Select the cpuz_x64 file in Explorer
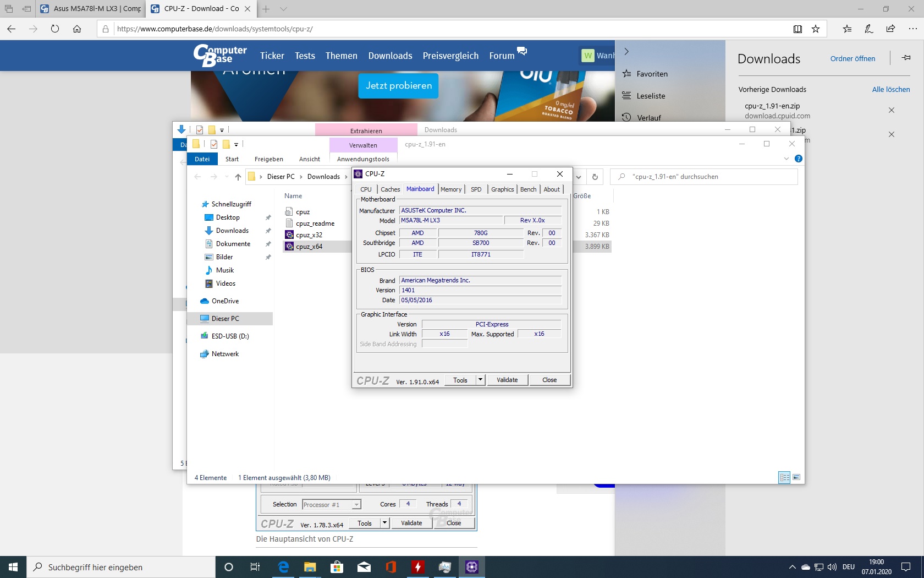The height and width of the screenshot is (578, 924). click(x=309, y=247)
